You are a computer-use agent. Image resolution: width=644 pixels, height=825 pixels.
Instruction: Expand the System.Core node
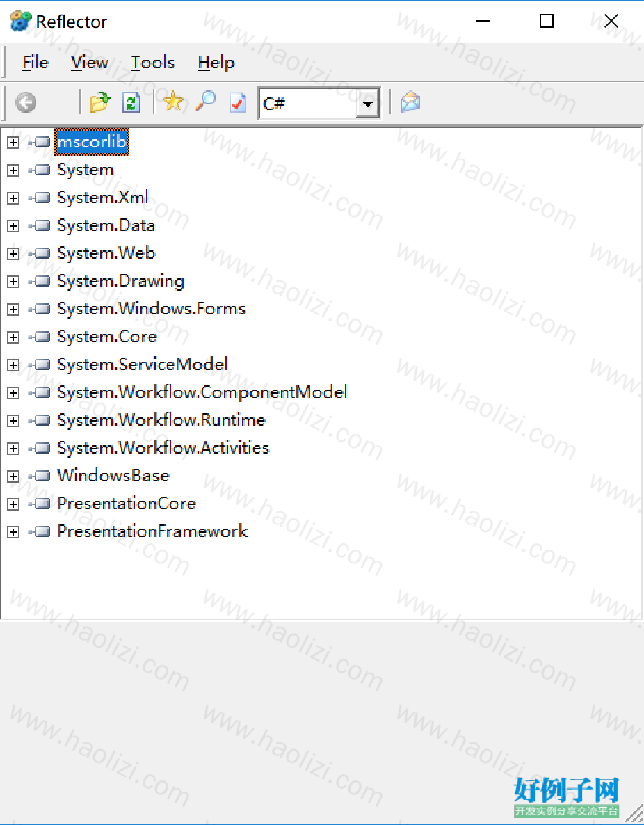[x=13, y=337]
